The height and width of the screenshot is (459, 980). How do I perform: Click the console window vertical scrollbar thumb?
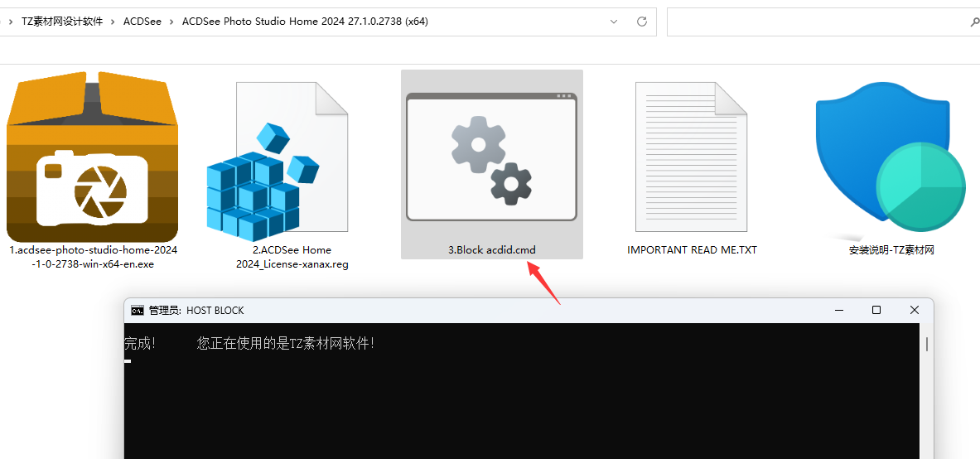[x=927, y=344]
